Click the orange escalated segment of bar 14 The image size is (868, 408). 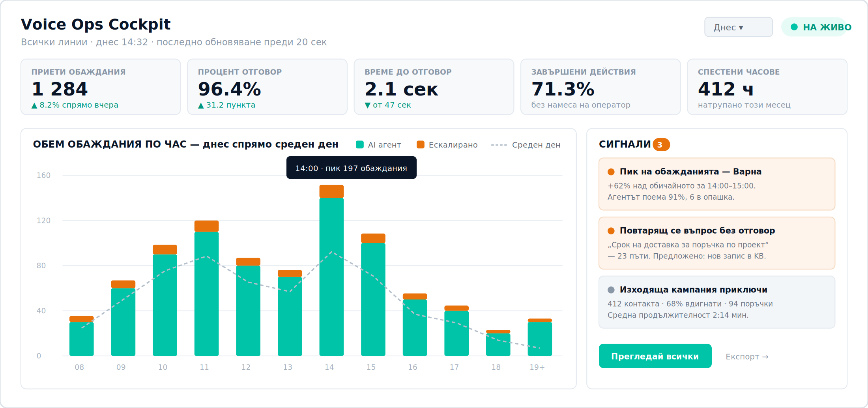point(331,191)
